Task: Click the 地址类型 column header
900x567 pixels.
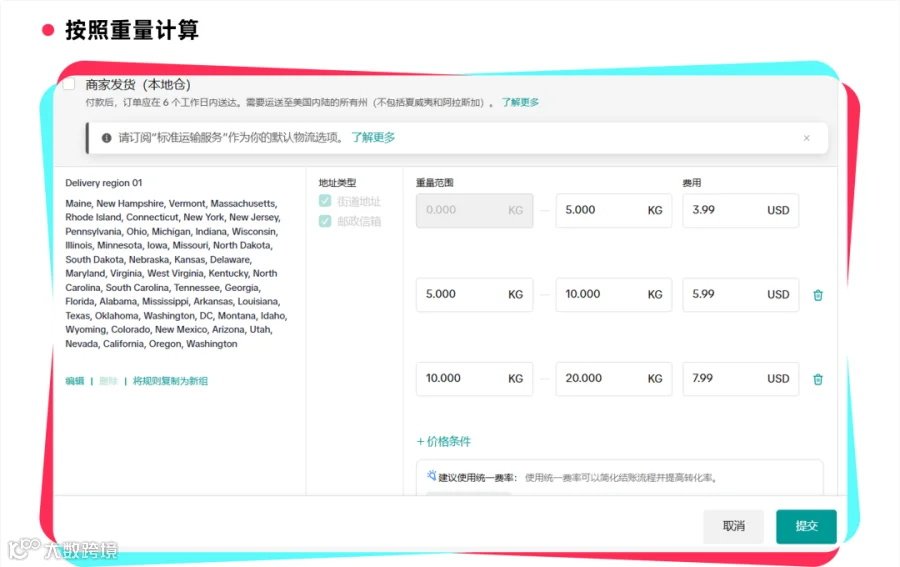Action: click(337, 183)
